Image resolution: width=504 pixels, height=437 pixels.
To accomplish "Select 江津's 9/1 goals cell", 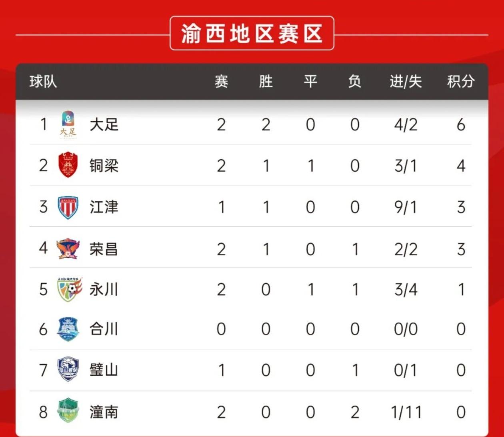I will click(406, 207).
